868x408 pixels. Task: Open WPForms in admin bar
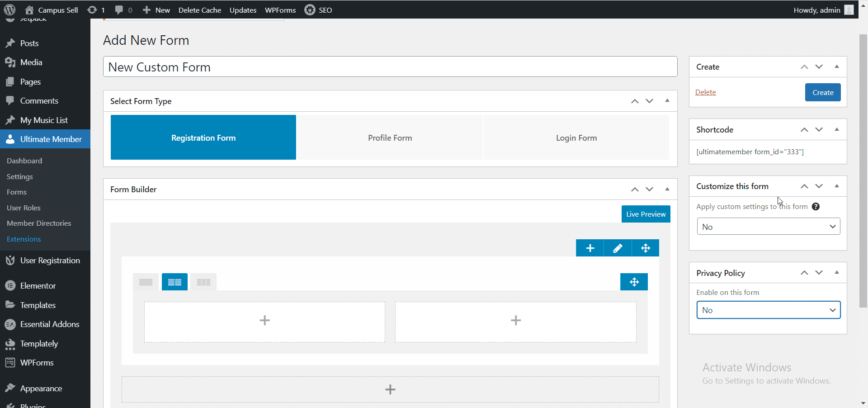[280, 10]
